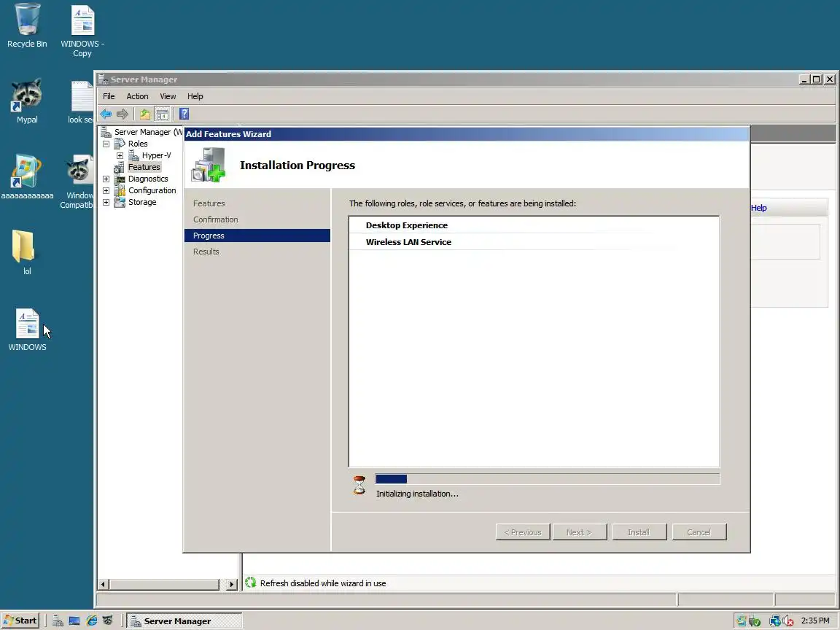Select Hyper-V in the console tree
Image resolution: width=840 pixels, height=630 pixels.
coord(157,155)
